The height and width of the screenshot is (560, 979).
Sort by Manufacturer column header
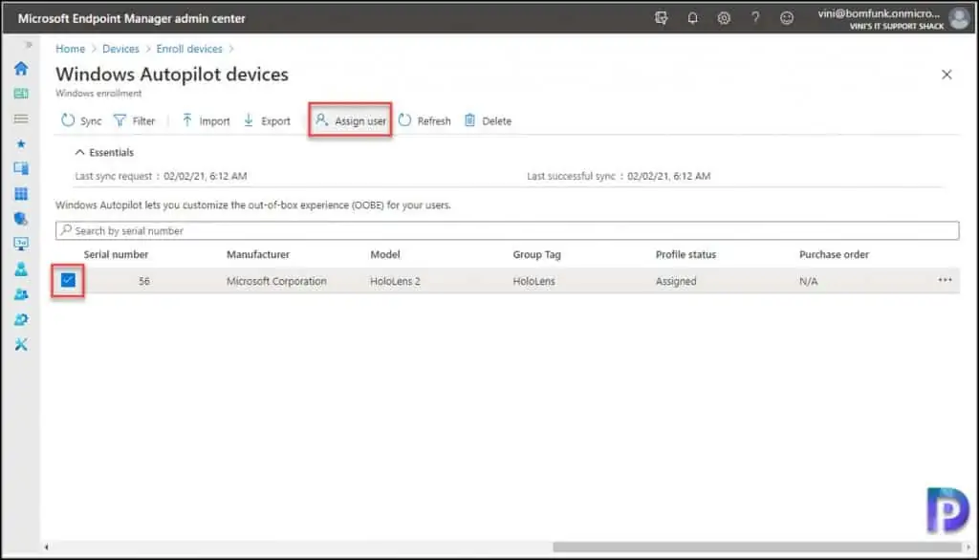[x=258, y=255]
